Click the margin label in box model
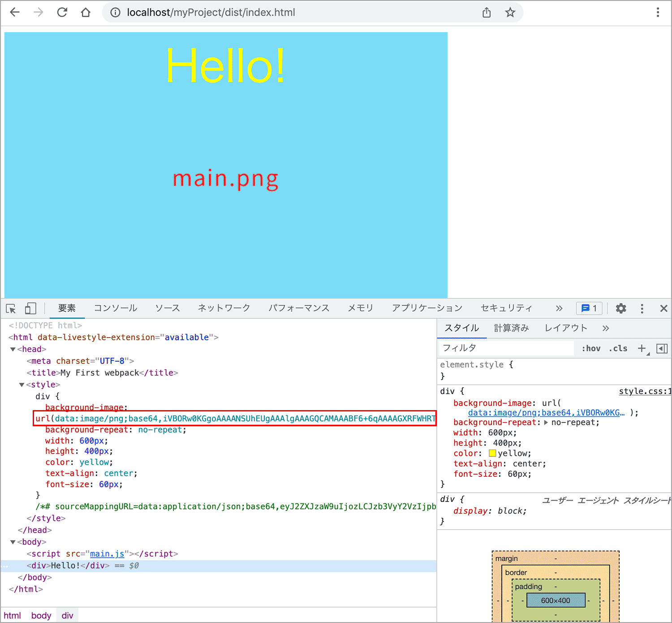The height and width of the screenshot is (623, 672). 507,558
